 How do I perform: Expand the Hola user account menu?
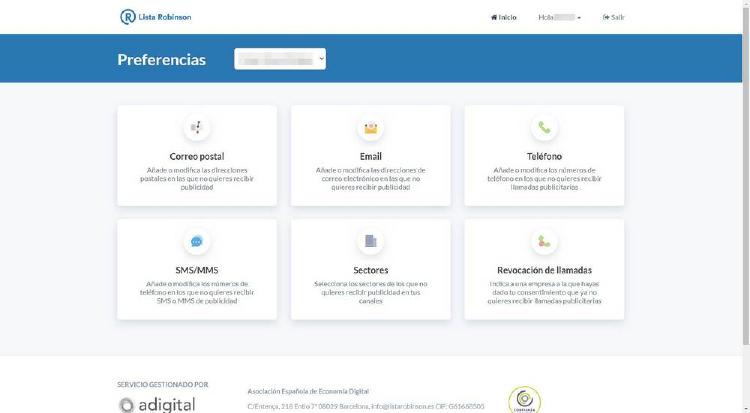click(560, 17)
